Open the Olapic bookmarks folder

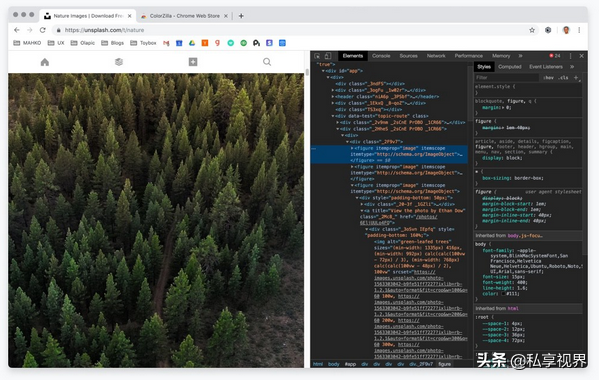[x=83, y=43]
